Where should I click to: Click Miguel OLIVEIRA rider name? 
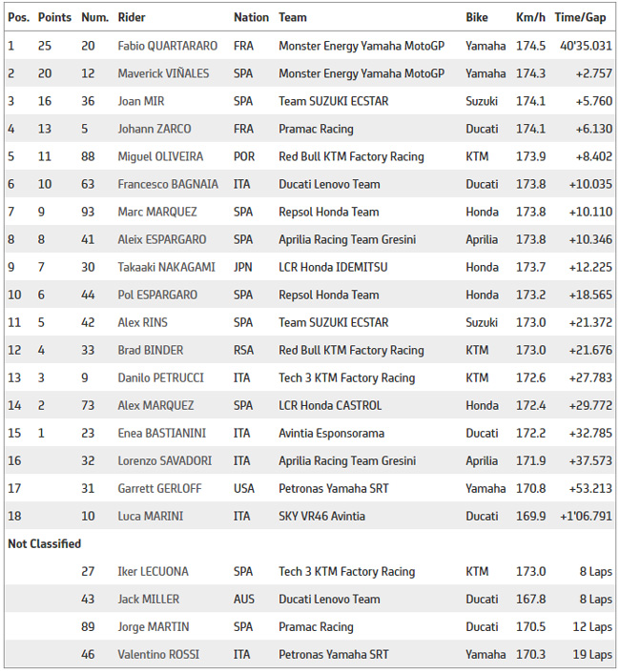[160, 156]
